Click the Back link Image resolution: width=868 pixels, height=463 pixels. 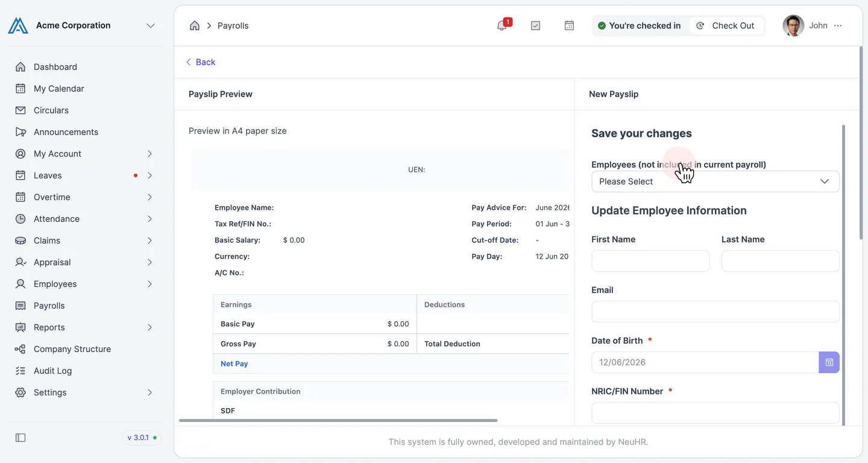(200, 62)
